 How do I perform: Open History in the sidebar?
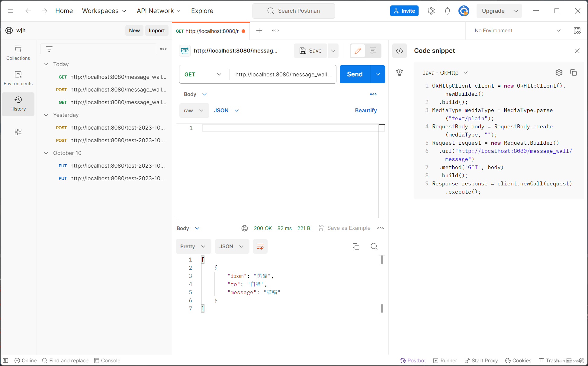pyautogui.click(x=18, y=104)
